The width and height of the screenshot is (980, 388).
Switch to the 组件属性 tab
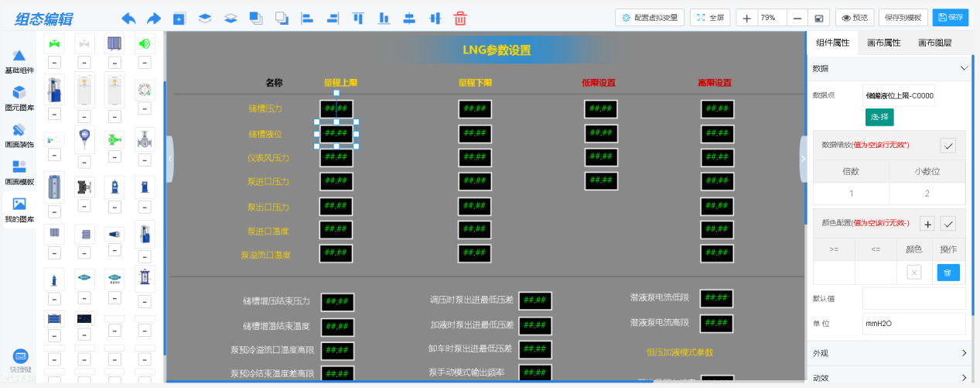tap(832, 43)
